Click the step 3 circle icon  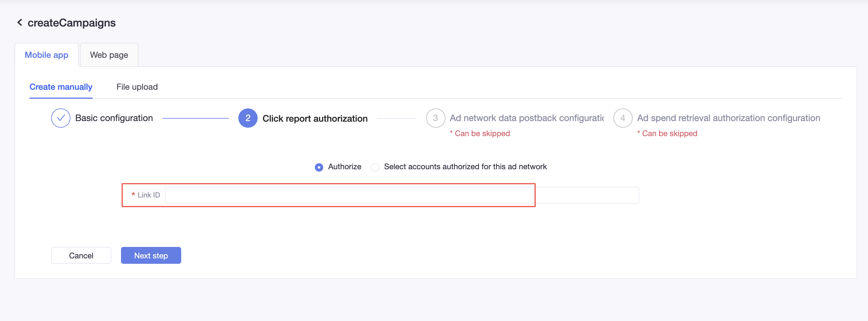tap(435, 118)
